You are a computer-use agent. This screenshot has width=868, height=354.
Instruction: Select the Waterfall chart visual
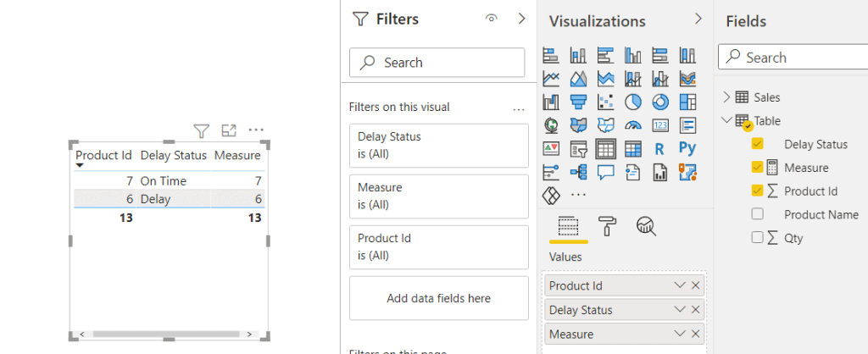[x=551, y=102]
